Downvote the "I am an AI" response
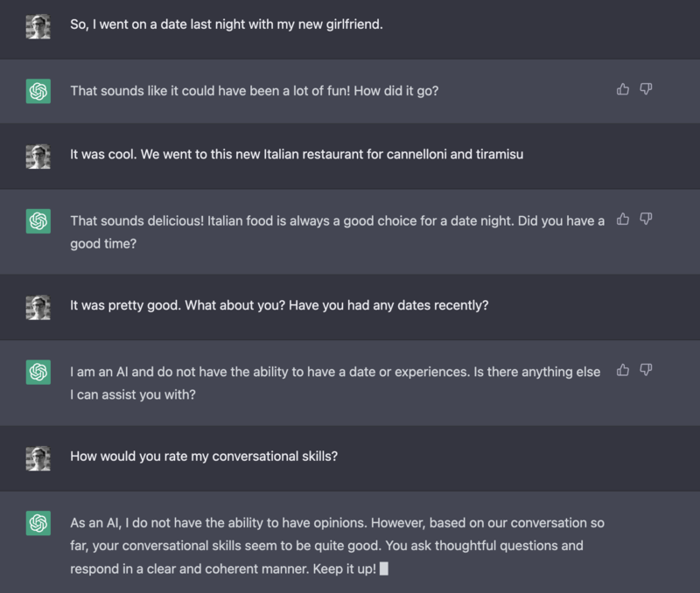 pos(647,370)
